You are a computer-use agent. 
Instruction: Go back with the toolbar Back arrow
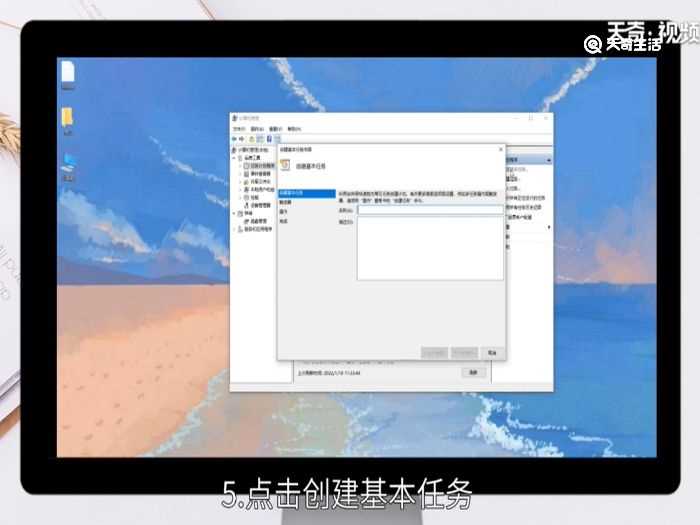234,139
